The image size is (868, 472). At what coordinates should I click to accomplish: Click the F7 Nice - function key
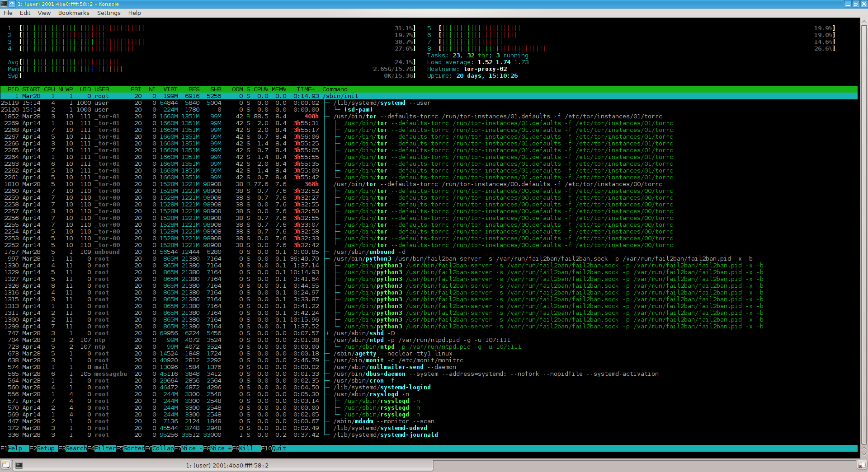coord(188,448)
